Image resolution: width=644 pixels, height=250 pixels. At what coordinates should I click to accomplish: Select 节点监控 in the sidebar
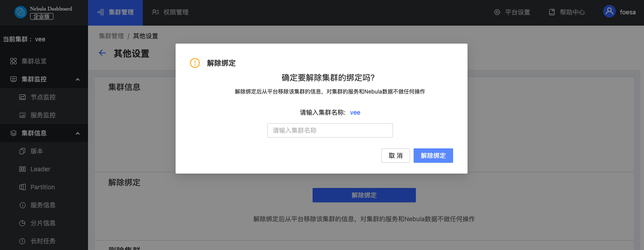[44, 97]
